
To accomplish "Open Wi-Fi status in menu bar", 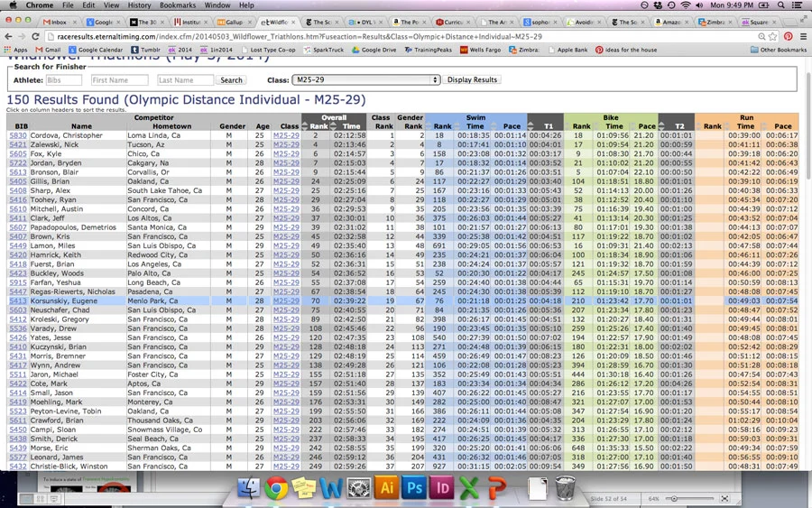I will 686,5.
